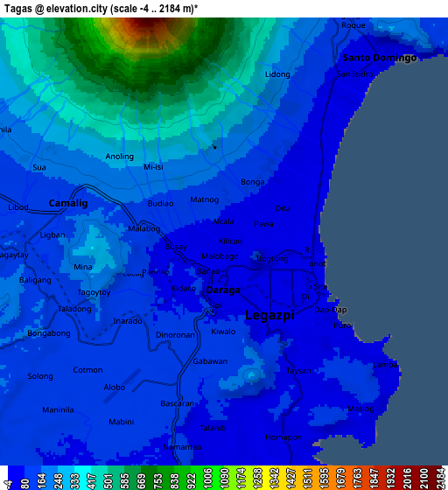Select the San Isidro label
The width and height of the screenshot is (448, 490).
354,74
